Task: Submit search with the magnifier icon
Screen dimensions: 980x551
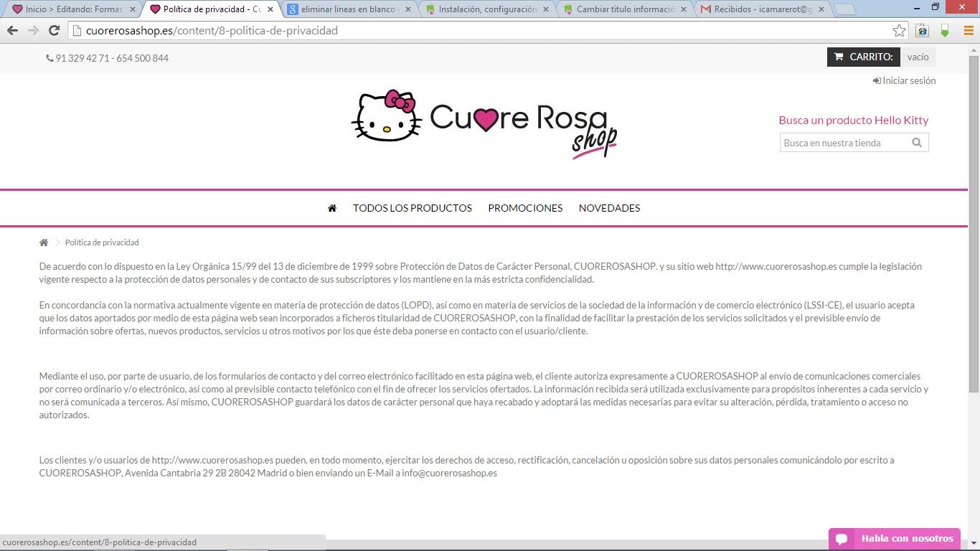Action: (917, 143)
